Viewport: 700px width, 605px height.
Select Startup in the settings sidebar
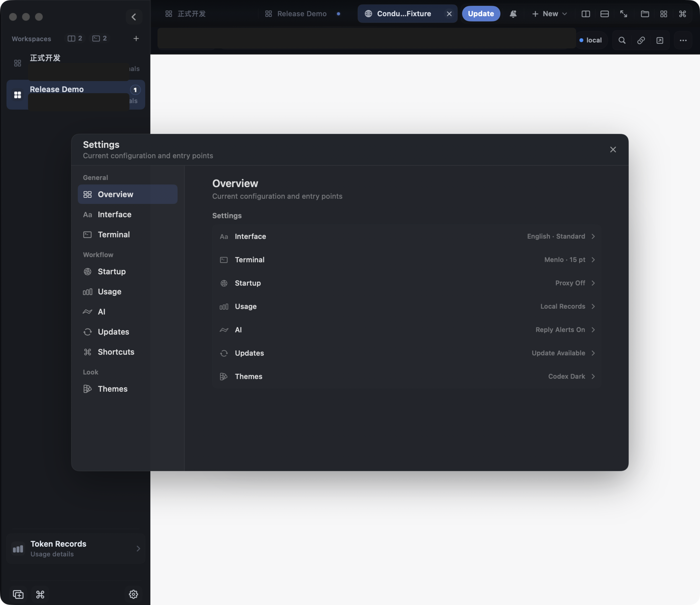(128, 272)
